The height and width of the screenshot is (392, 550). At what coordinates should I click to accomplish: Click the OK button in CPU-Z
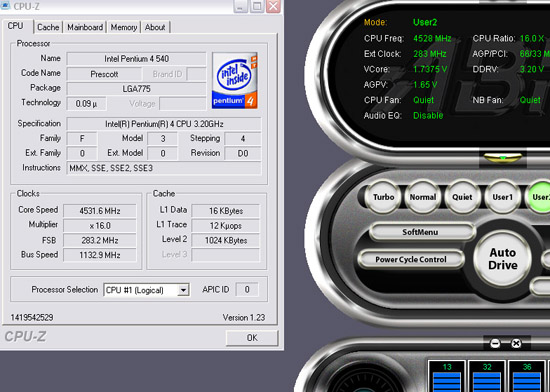pyautogui.click(x=252, y=338)
